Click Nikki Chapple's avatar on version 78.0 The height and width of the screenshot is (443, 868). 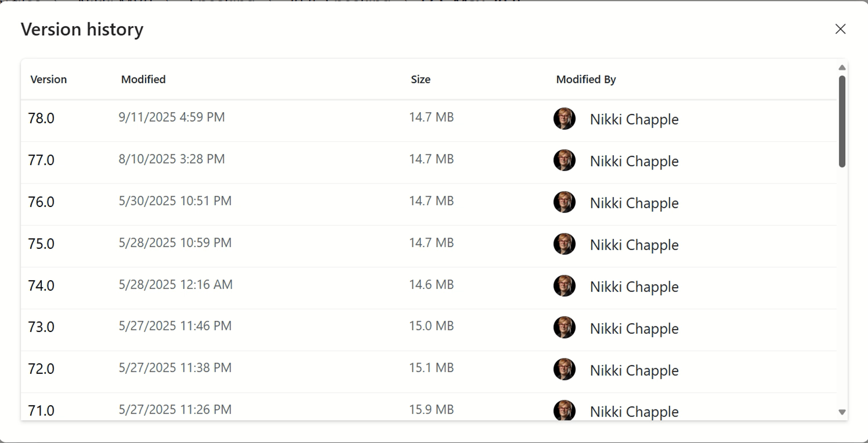[x=564, y=119]
